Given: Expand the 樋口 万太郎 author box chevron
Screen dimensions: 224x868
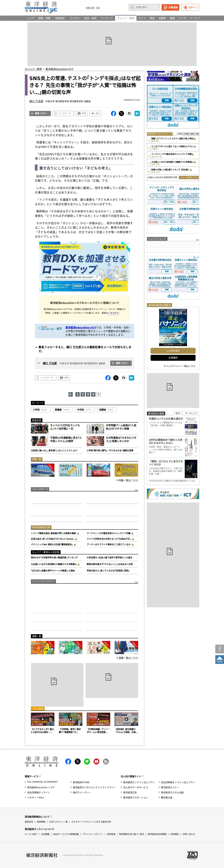Looking at the screenshot, I should (x=38, y=363).
